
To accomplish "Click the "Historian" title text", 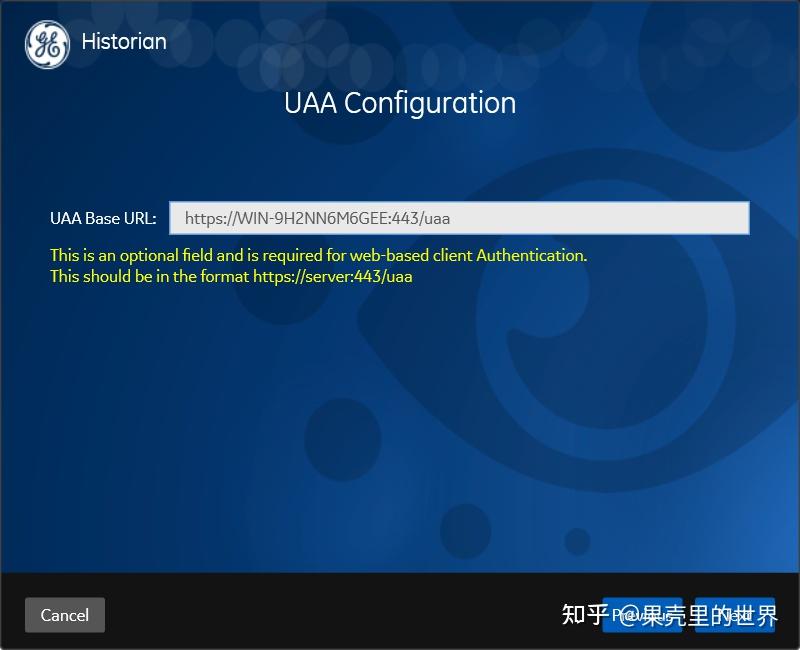I will tap(124, 41).
